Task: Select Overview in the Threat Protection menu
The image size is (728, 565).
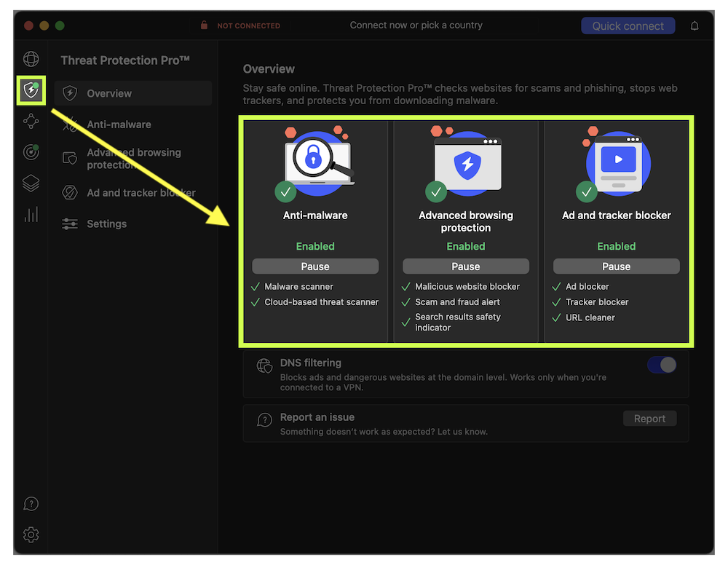Action: click(x=132, y=93)
